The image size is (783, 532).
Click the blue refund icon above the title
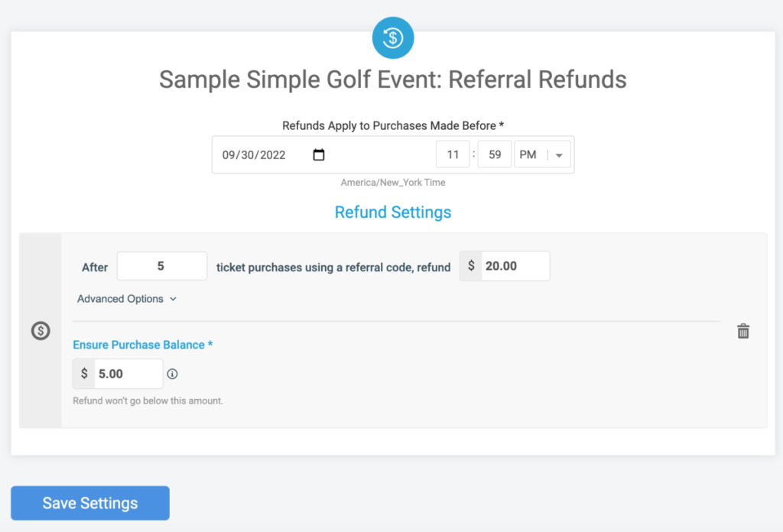pos(392,37)
